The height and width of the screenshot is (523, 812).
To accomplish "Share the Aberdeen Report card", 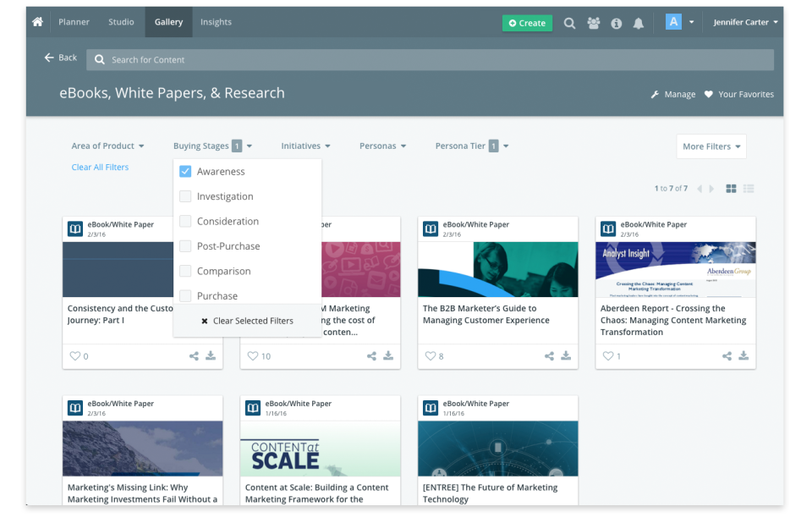I will click(727, 356).
